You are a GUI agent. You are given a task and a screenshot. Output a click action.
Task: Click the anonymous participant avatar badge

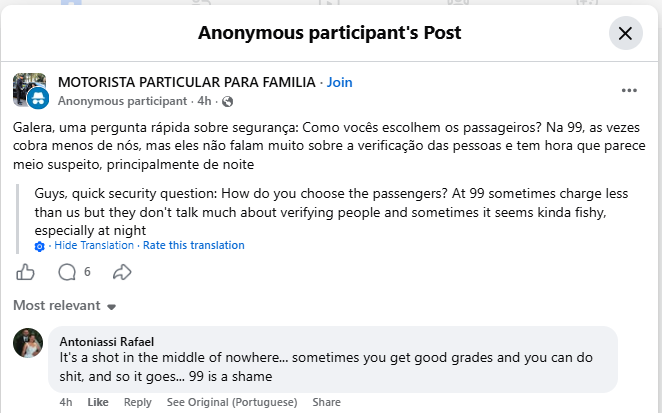coord(38,98)
